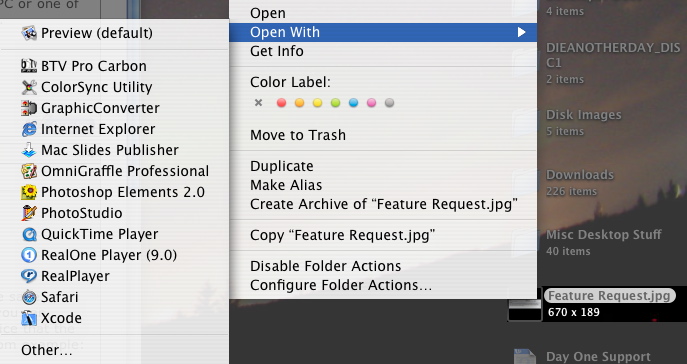The image size is (687, 364).
Task: Choose Other… to browse applications
Action: click(x=114, y=350)
